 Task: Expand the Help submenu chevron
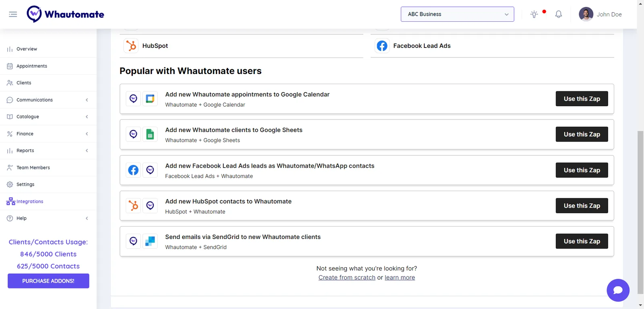click(87, 218)
